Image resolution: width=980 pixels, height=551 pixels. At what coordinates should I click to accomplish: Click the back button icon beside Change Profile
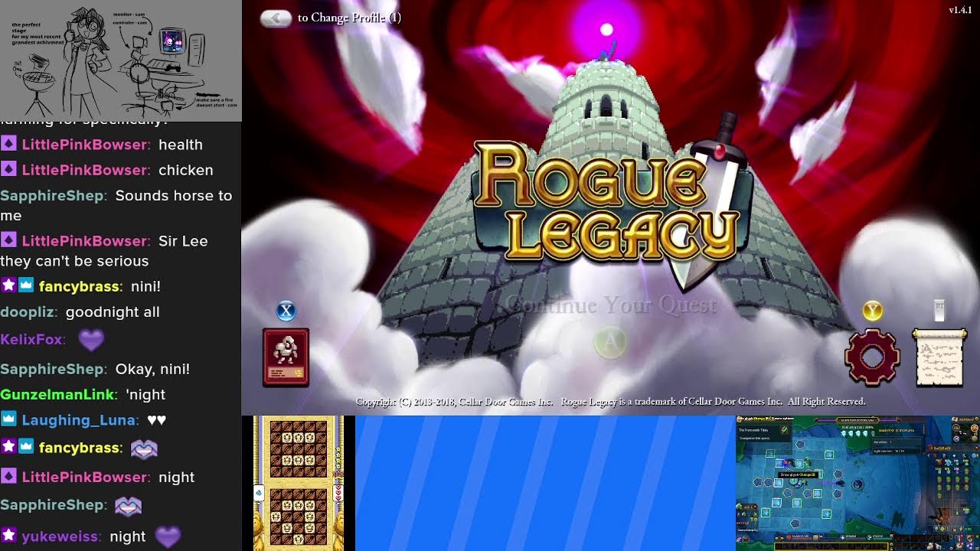[x=276, y=18]
